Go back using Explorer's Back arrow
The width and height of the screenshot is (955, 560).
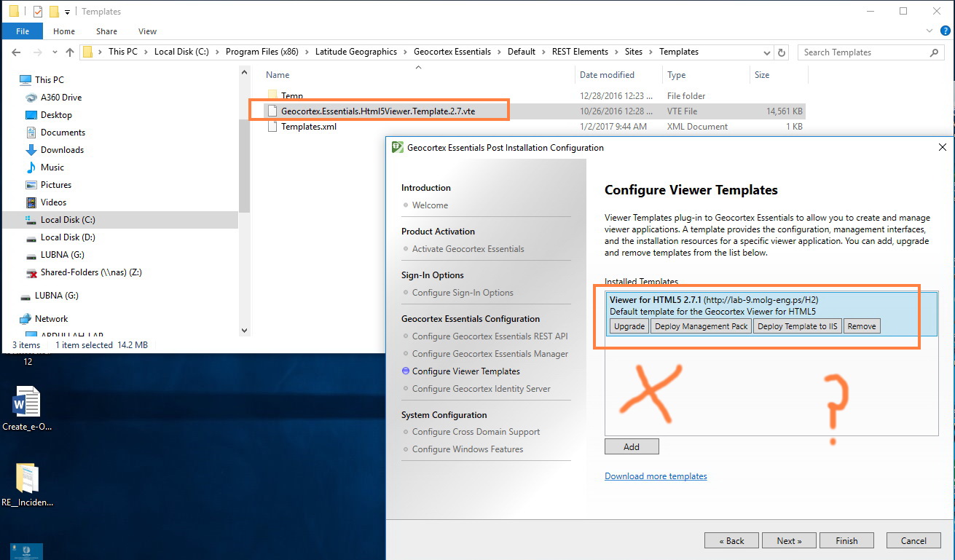(17, 52)
